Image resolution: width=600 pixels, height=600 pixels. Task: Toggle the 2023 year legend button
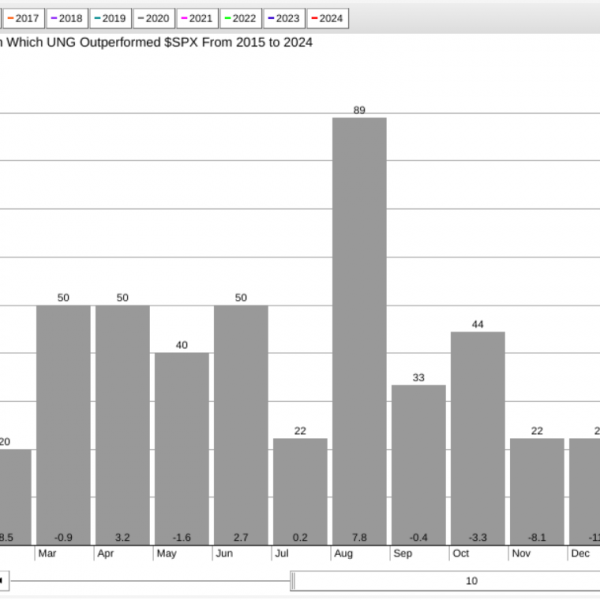(x=284, y=18)
